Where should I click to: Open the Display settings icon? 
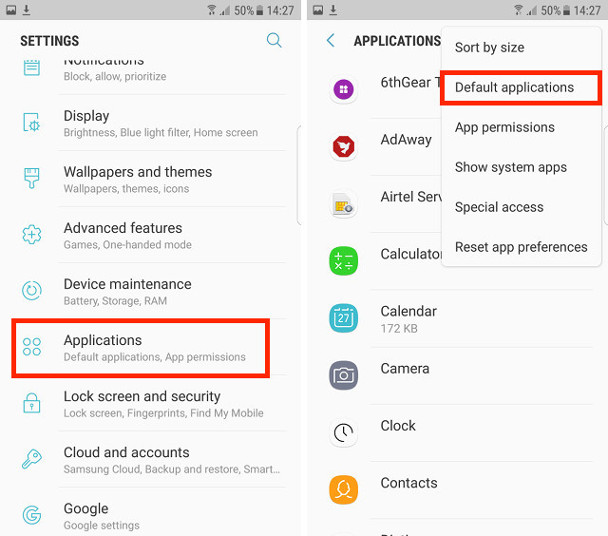31,123
